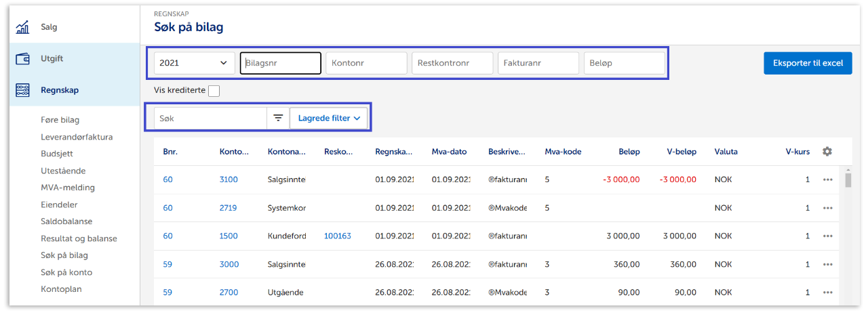Viewport: 868px width, 319px height.
Task: Open the filter options icon beside Søk
Action: (x=278, y=118)
